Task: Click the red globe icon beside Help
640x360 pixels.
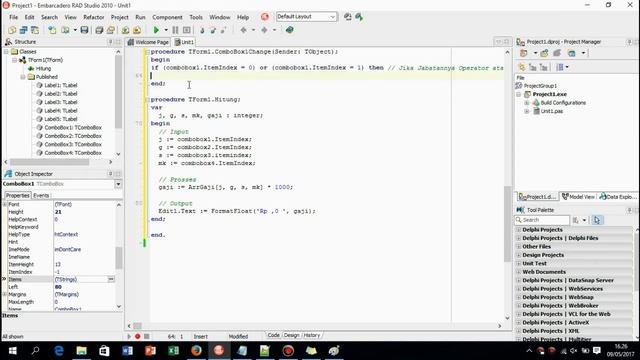Action: pos(265,17)
